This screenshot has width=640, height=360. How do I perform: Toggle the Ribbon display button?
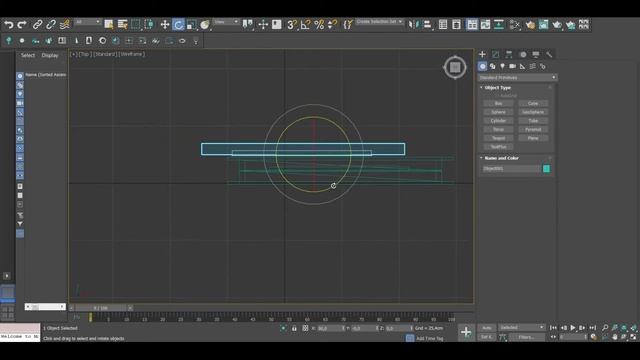click(x=472, y=25)
